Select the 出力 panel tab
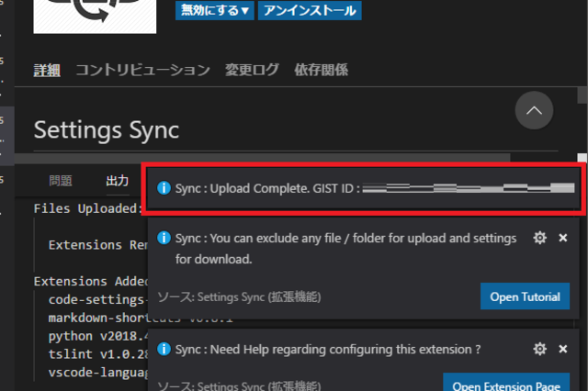The width and height of the screenshot is (588, 391). 118,181
